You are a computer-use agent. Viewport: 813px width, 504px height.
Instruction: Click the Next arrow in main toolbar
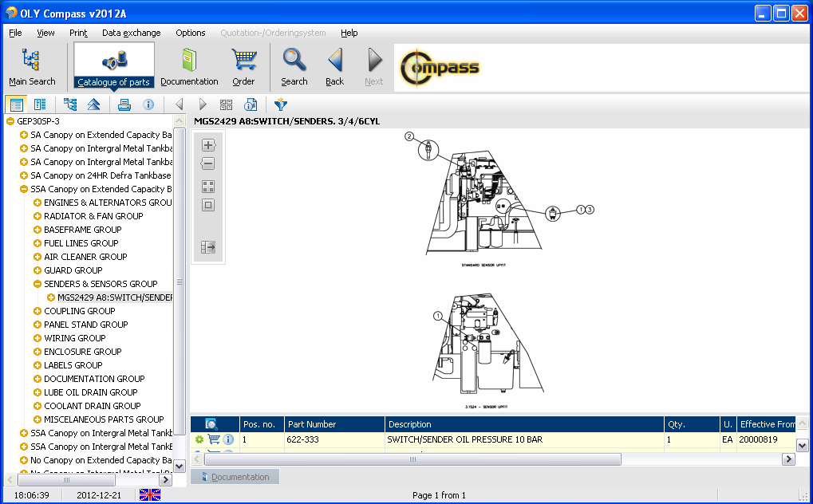click(374, 67)
